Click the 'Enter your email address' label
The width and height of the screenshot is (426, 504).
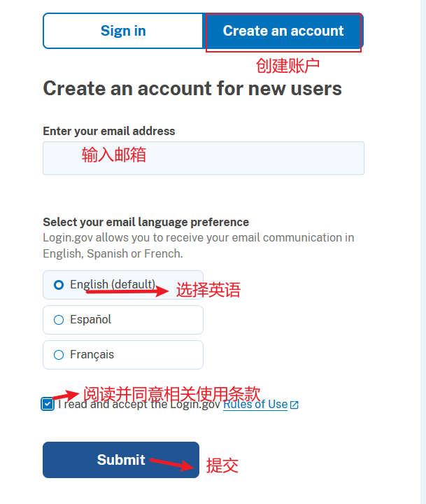point(109,131)
